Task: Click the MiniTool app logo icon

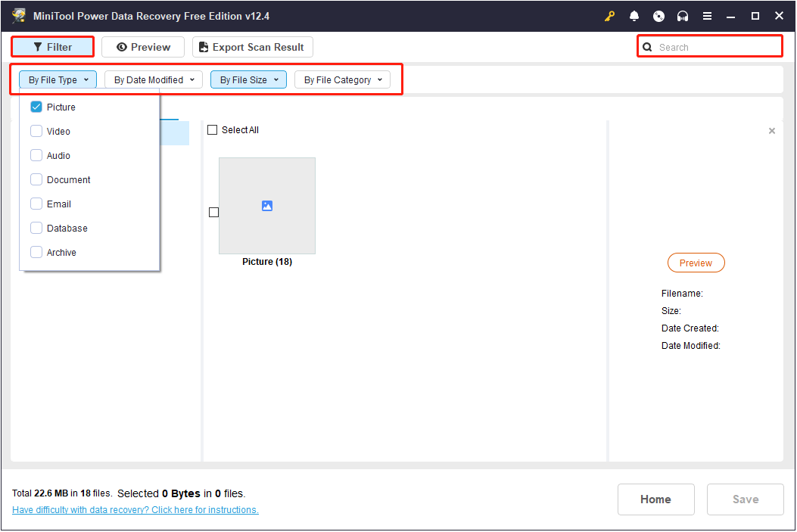Action: (x=19, y=16)
